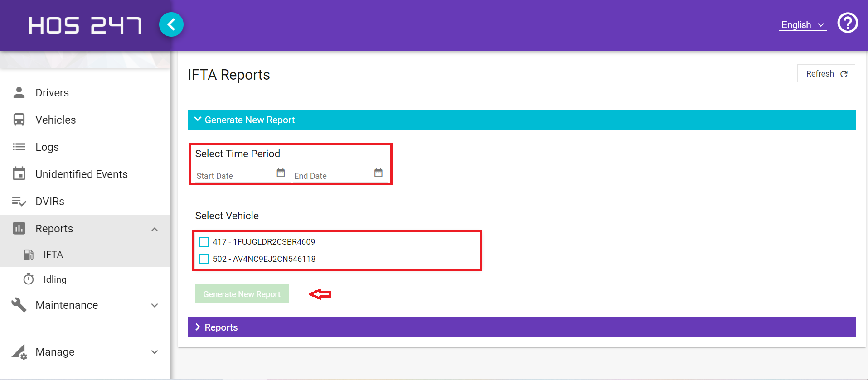Open the help question mark icon
This screenshot has height=380, width=868.
pyautogui.click(x=847, y=23)
